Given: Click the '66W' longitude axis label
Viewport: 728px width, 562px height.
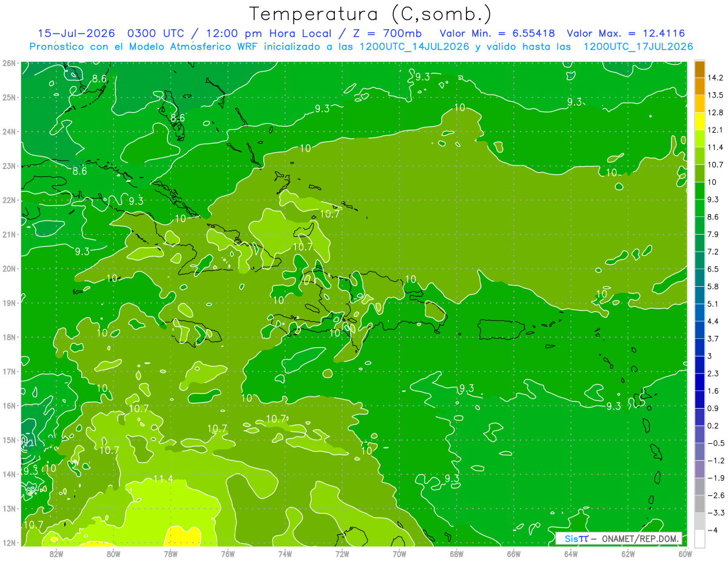Looking at the screenshot, I should 514,553.
